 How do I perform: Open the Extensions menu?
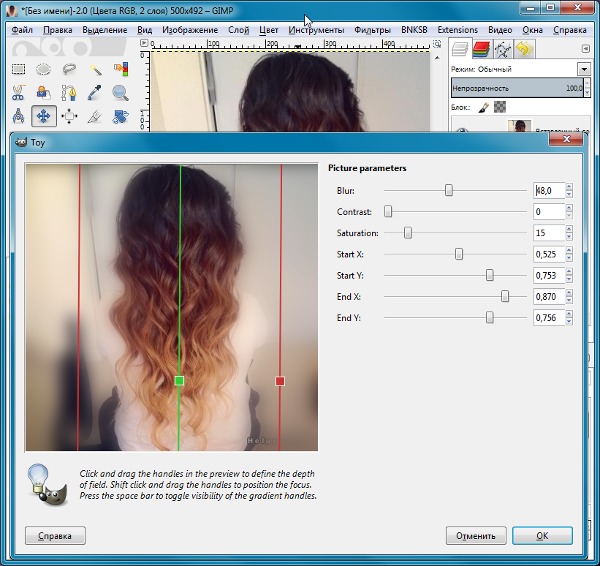pyautogui.click(x=457, y=30)
